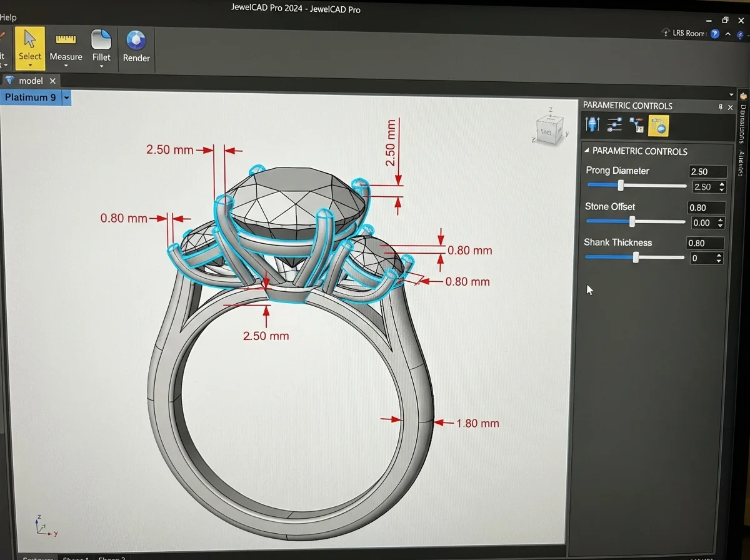
Task: Click the Prong Diameter slider handle
Action: (x=621, y=186)
